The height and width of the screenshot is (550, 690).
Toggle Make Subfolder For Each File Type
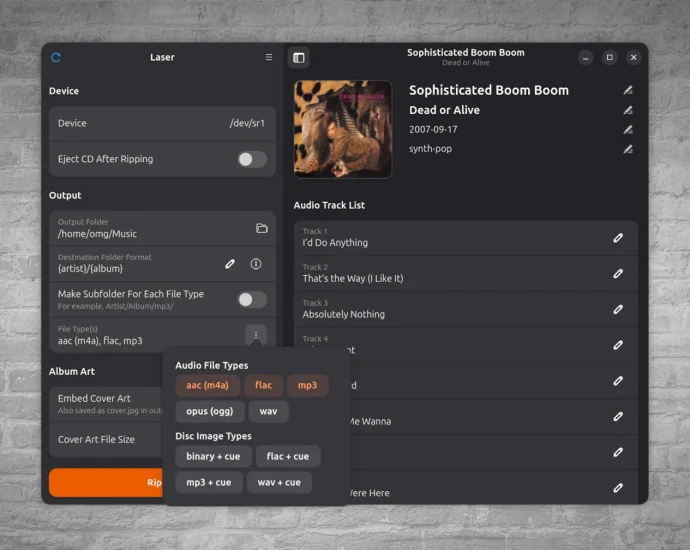pyautogui.click(x=252, y=300)
